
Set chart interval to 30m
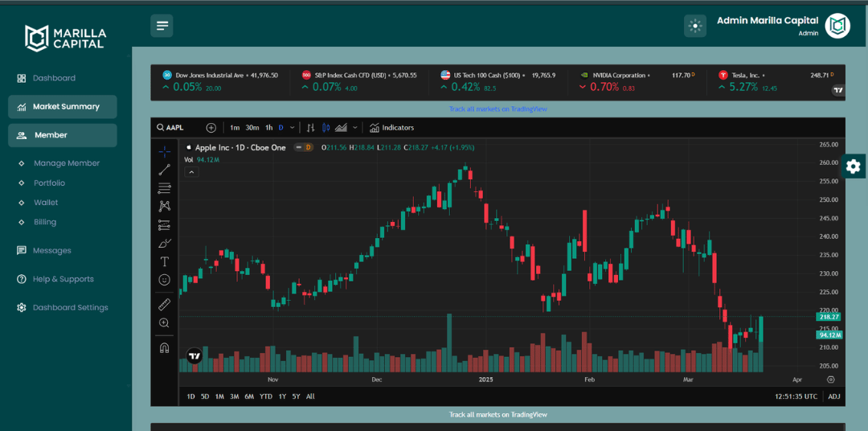[252, 127]
